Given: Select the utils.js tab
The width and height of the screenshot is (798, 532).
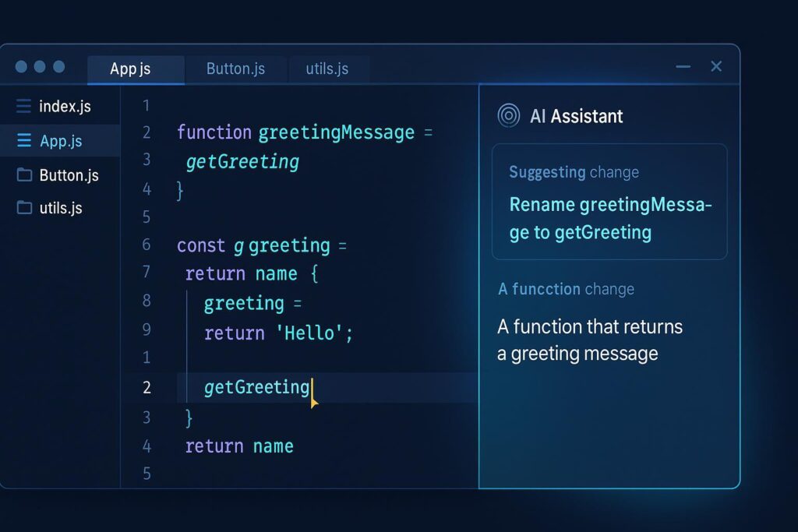Looking at the screenshot, I should click(327, 69).
